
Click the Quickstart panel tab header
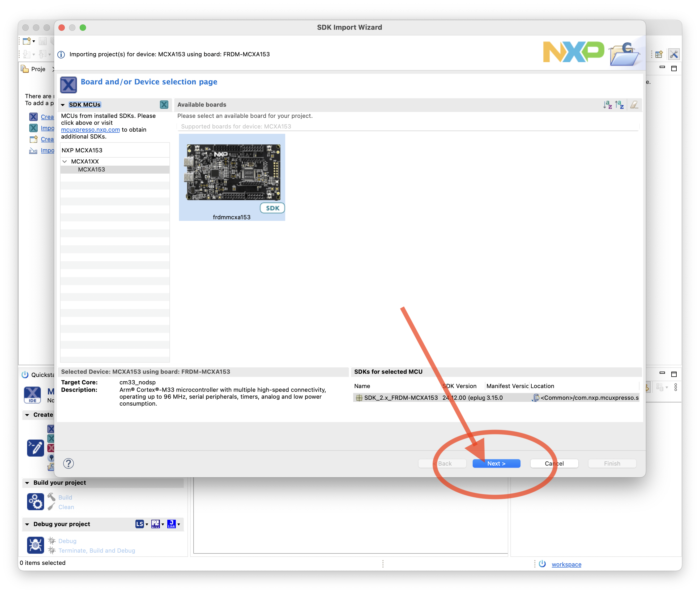click(x=42, y=375)
